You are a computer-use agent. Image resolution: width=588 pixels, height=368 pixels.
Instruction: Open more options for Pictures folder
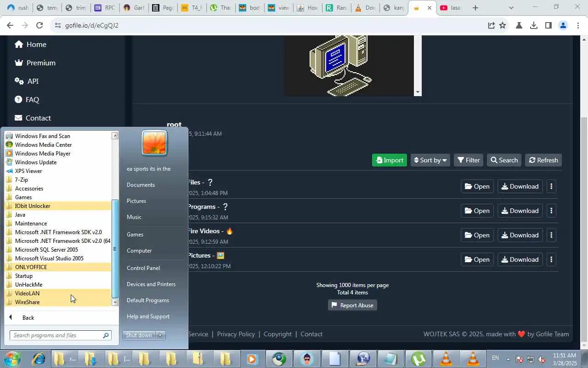[551, 259]
